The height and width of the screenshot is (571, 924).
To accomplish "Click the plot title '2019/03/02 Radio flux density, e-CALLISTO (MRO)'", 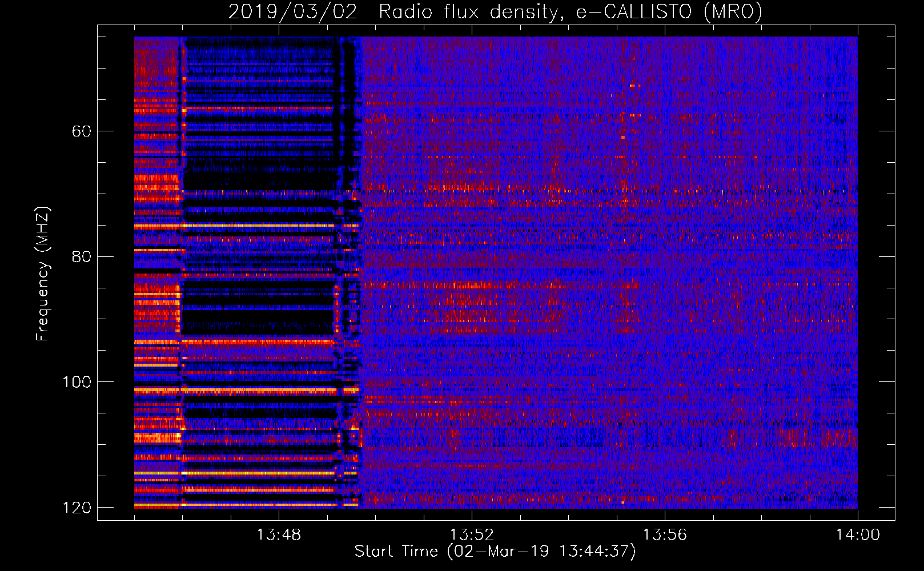I will 495,11.
